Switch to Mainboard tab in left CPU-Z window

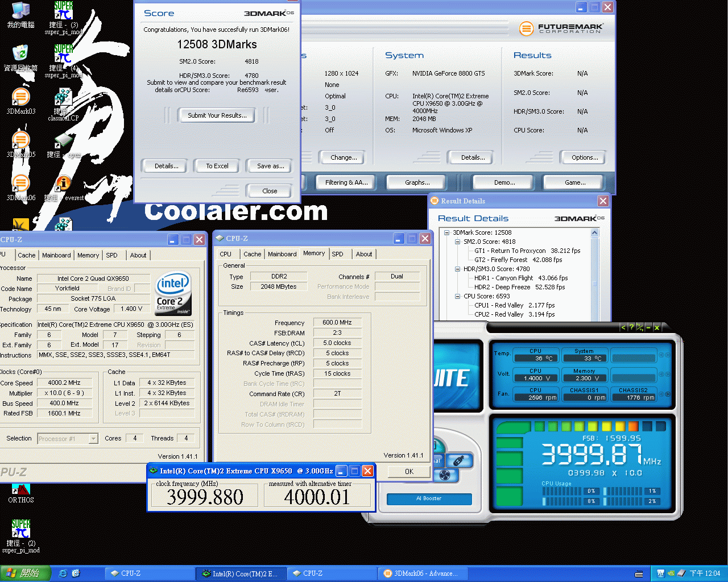[x=56, y=255]
